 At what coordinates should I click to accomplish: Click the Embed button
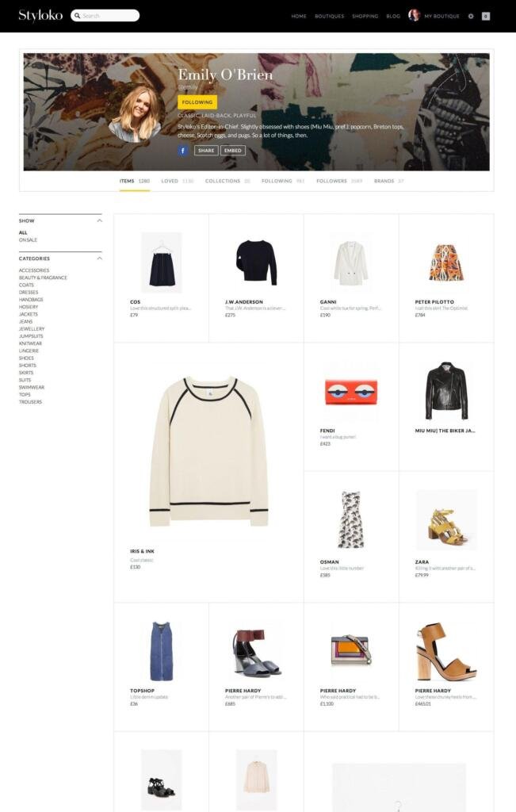pyautogui.click(x=233, y=151)
